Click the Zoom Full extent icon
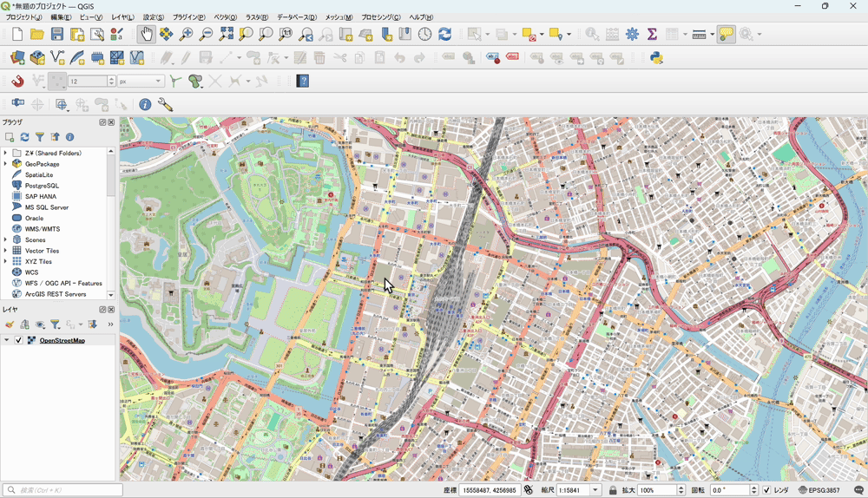868x498 pixels. 226,35
